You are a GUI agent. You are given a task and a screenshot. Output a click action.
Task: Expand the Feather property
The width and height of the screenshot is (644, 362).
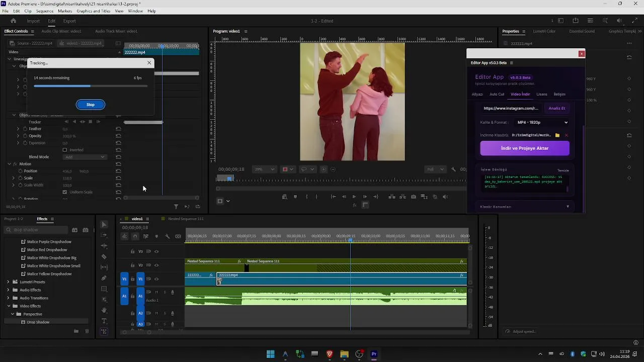click(18, 129)
